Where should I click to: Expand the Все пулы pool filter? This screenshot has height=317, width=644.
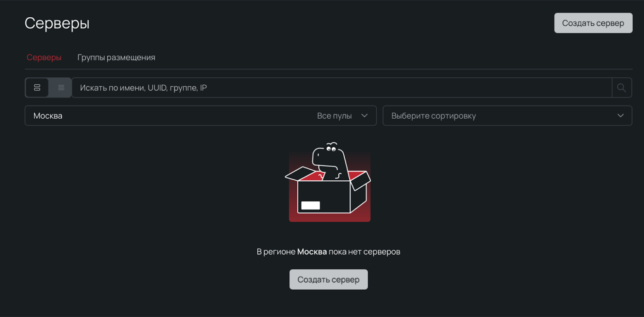point(334,116)
